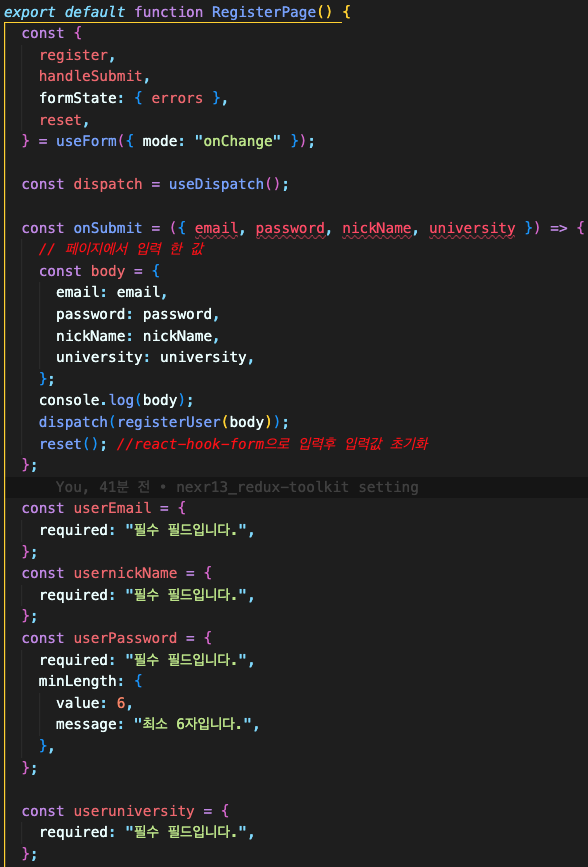Click 'required' inside the userEmail object
588x867 pixels.
point(73,530)
